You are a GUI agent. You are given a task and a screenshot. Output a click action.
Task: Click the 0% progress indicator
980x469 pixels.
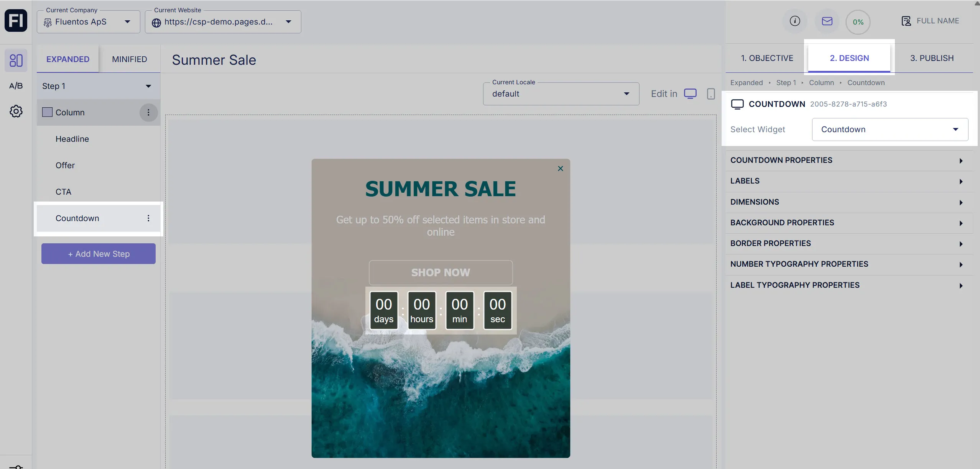tap(858, 22)
